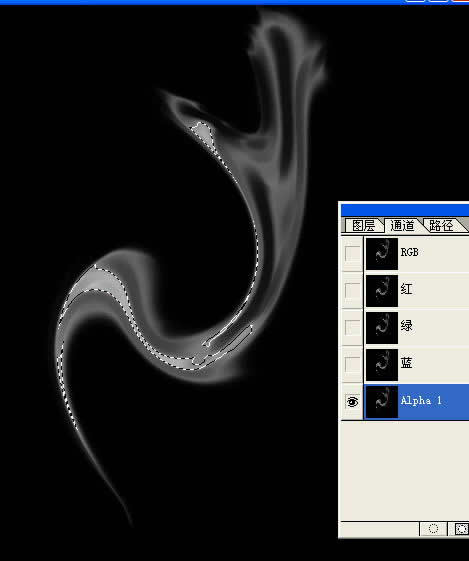Click the Save selection as channel icon
The width and height of the screenshot is (469, 561).
click(461, 529)
